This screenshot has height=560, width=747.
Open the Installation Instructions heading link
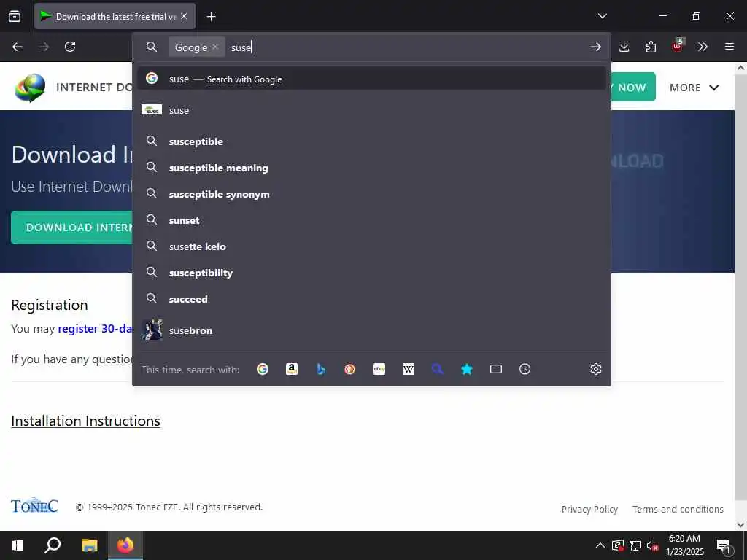click(x=86, y=421)
